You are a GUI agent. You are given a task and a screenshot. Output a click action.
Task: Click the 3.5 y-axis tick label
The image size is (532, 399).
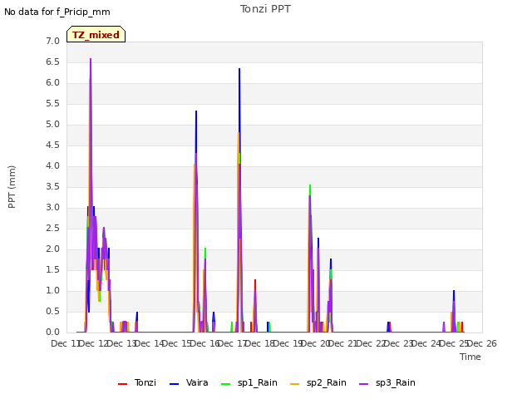(52, 186)
